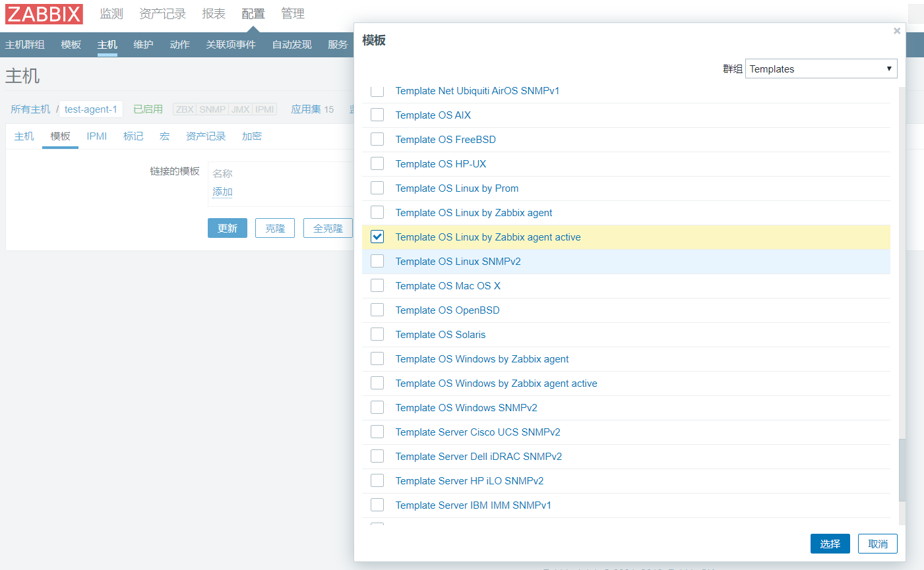Switch to the 标记 form tab
Viewport: 924px width, 570px height.
click(133, 136)
